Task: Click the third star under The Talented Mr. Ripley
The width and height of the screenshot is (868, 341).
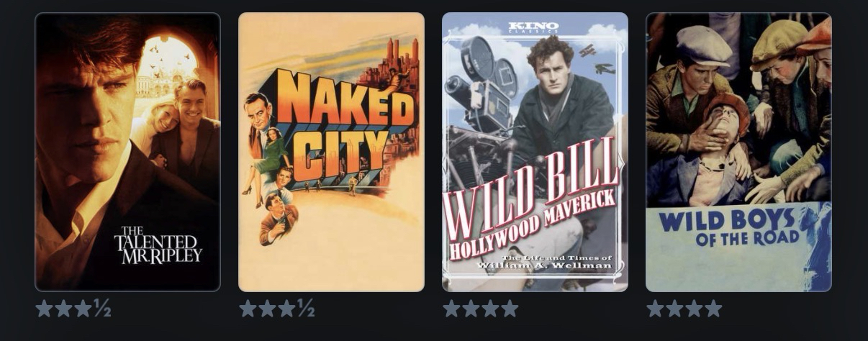Action: tap(83, 309)
